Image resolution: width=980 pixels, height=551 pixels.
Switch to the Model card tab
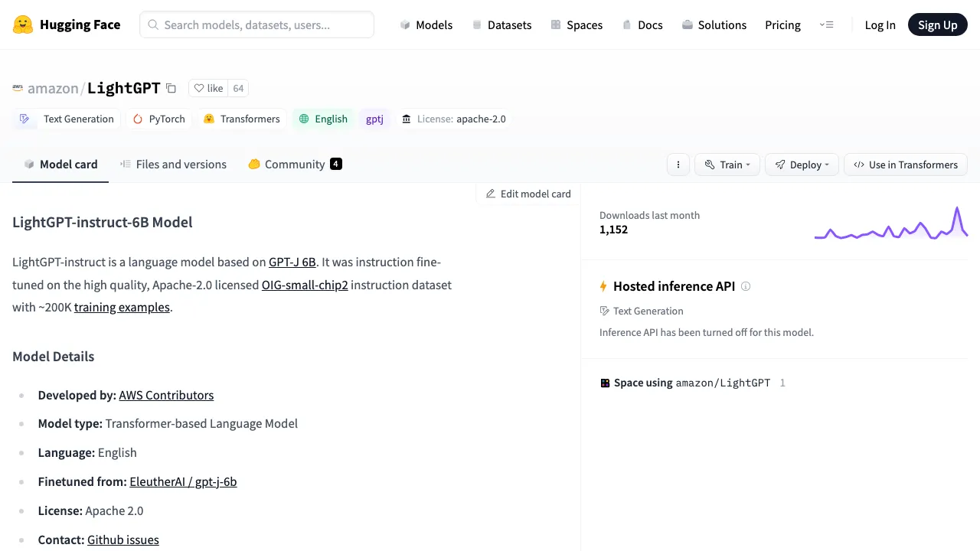click(x=60, y=164)
